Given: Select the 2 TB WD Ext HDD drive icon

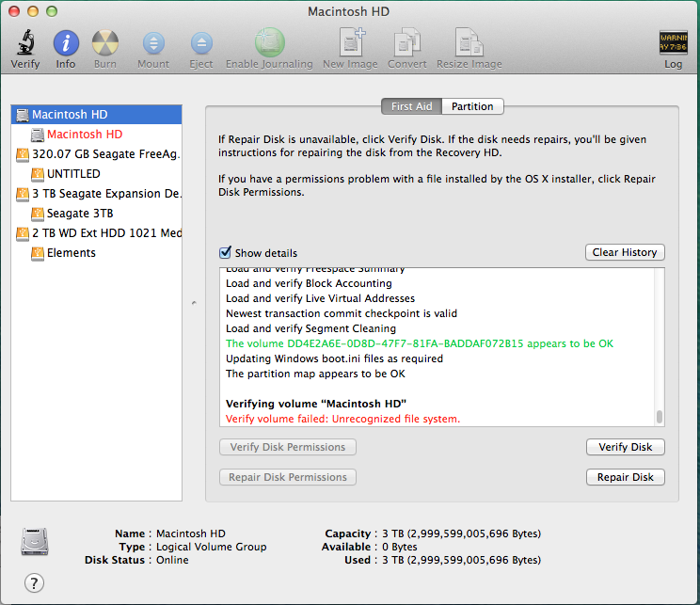Looking at the screenshot, I should coord(23,233).
